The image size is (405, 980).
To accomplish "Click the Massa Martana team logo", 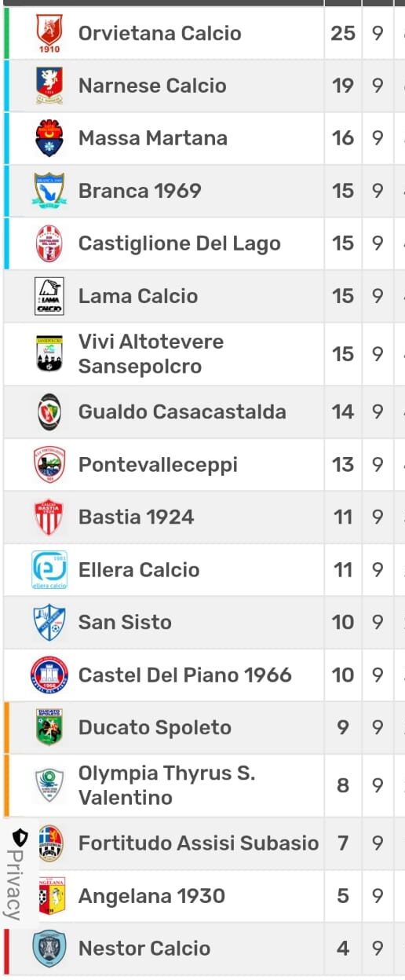I will click(x=49, y=138).
